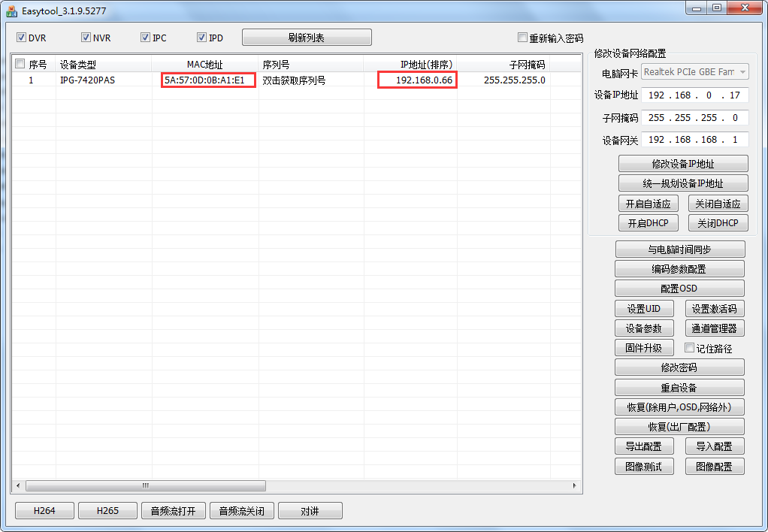Image resolution: width=768 pixels, height=532 pixels.
Task: Toggle the IPD checkbox
Action: [x=201, y=38]
